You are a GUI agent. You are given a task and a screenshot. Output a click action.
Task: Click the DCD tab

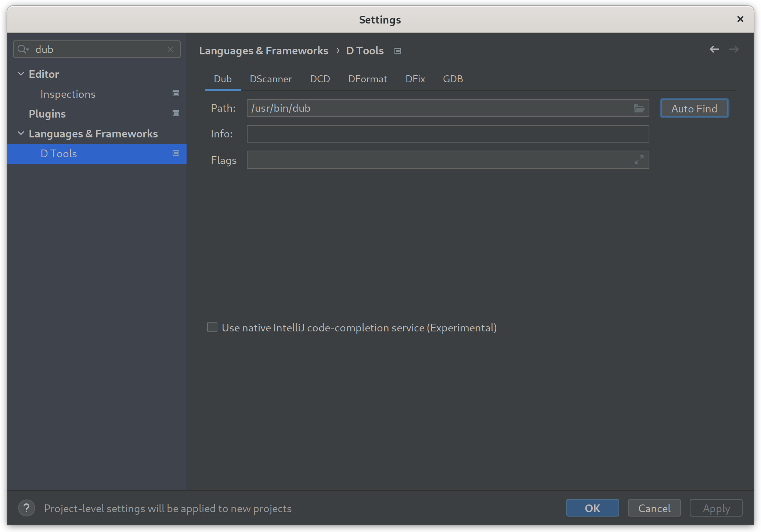(x=320, y=79)
